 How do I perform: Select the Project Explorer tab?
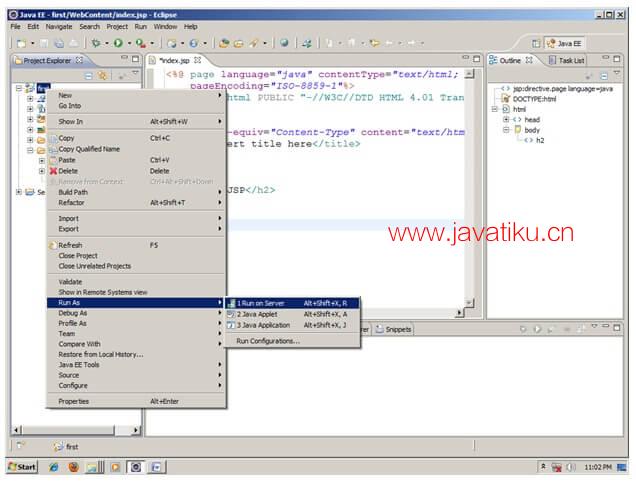coord(47,61)
